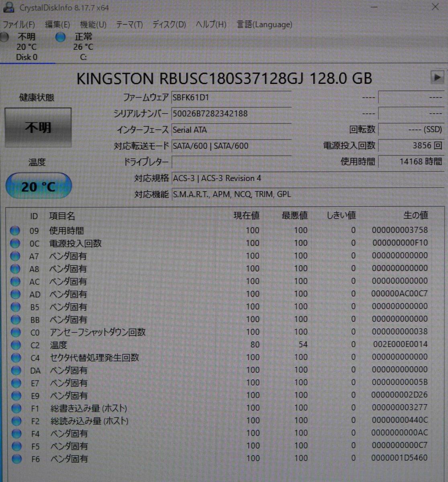This screenshot has width=448, height=482.
Task: Click the interface field Serial ATA
Action: 231,130
